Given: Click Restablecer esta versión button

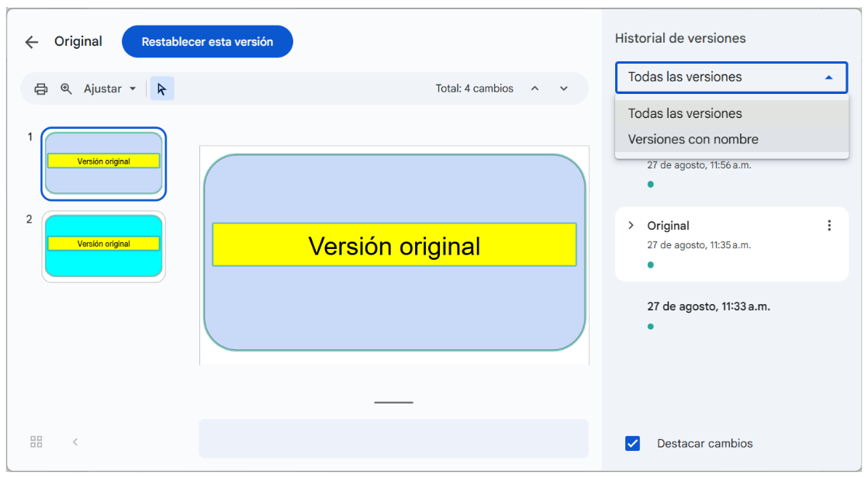Looking at the screenshot, I should pyautogui.click(x=207, y=42).
